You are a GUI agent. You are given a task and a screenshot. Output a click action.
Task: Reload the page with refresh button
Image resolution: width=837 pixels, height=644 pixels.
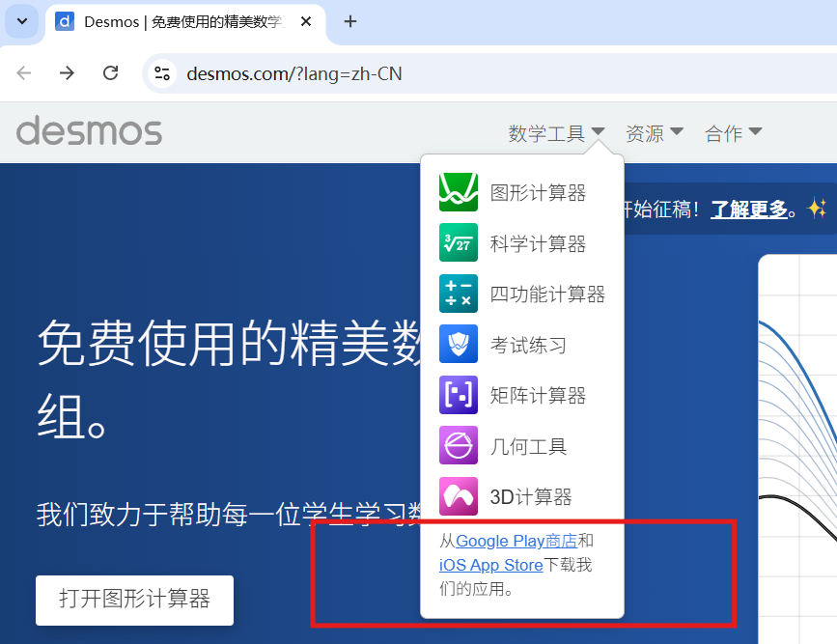tap(111, 73)
